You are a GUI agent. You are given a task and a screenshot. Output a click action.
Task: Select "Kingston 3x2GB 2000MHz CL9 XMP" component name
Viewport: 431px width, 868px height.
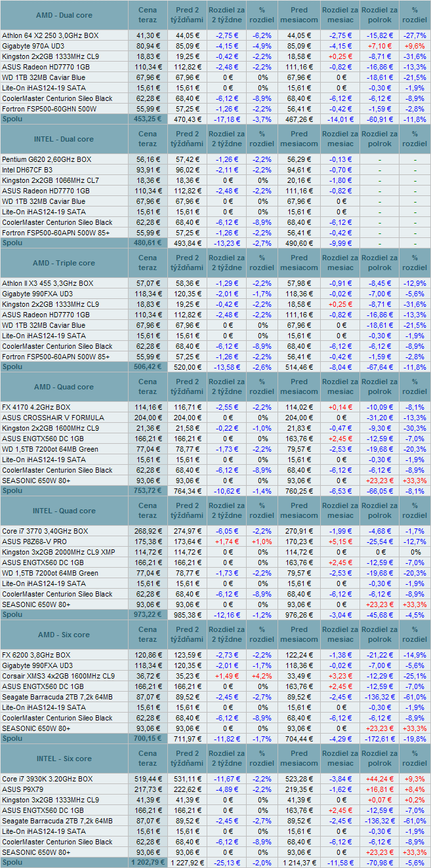[x=59, y=553]
